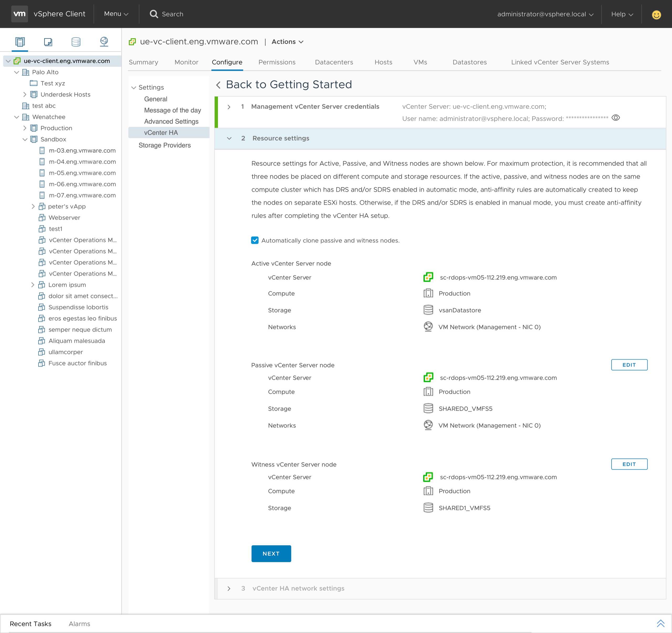This screenshot has height=633, width=672.
Task: Open the General settings page
Action: point(156,99)
